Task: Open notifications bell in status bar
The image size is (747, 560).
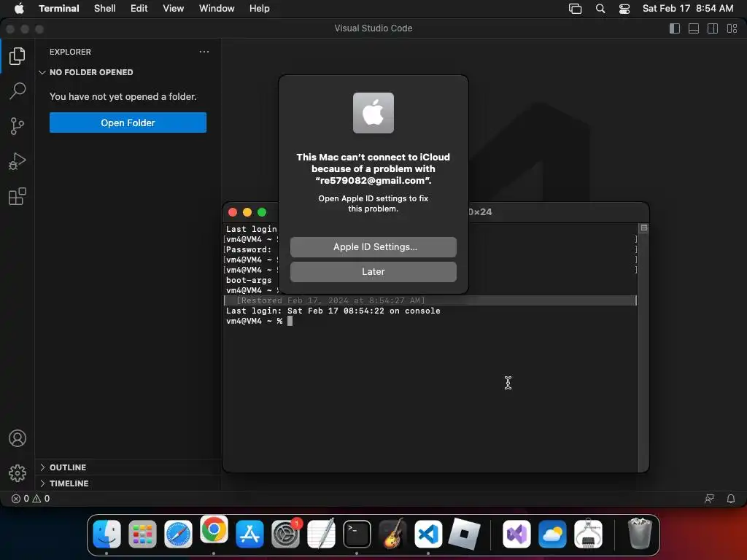Action: (x=731, y=499)
